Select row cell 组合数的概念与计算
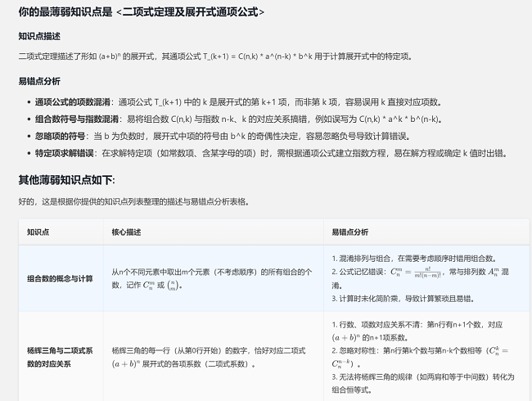This screenshot has width=532, height=401. click(x=60, y=278)
